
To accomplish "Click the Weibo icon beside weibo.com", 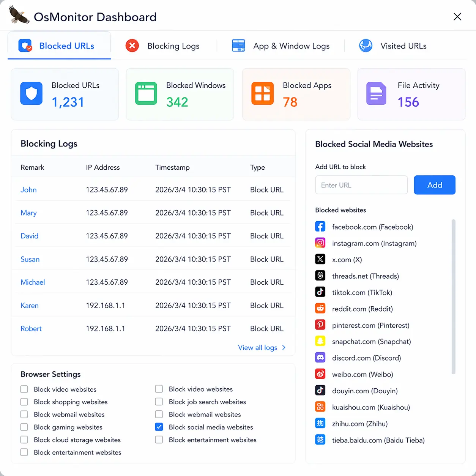I will [320, 374].
